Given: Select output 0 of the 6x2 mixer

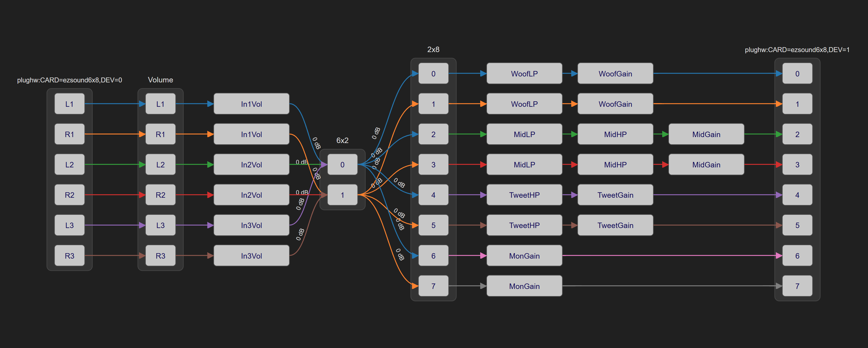Looking at the screenshot, I should click(342, 165).
